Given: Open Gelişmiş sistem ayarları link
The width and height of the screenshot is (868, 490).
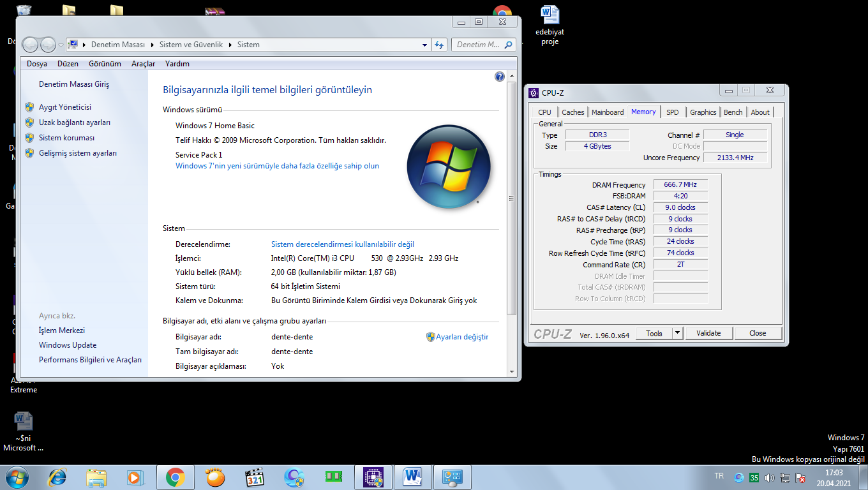Looking at the screenshot, I should pyautogui.click(x=78, y=153).
